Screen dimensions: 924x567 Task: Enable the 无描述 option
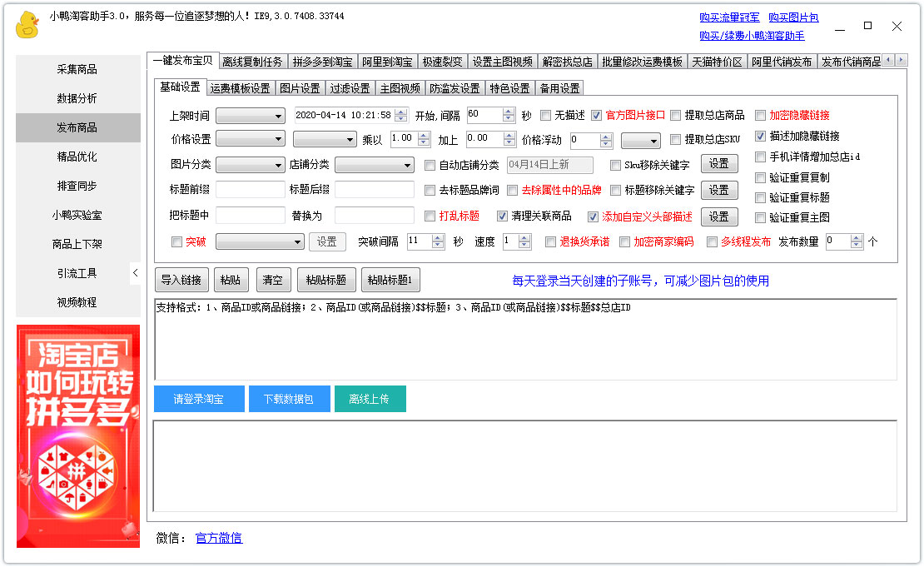(x=545, y=116)
